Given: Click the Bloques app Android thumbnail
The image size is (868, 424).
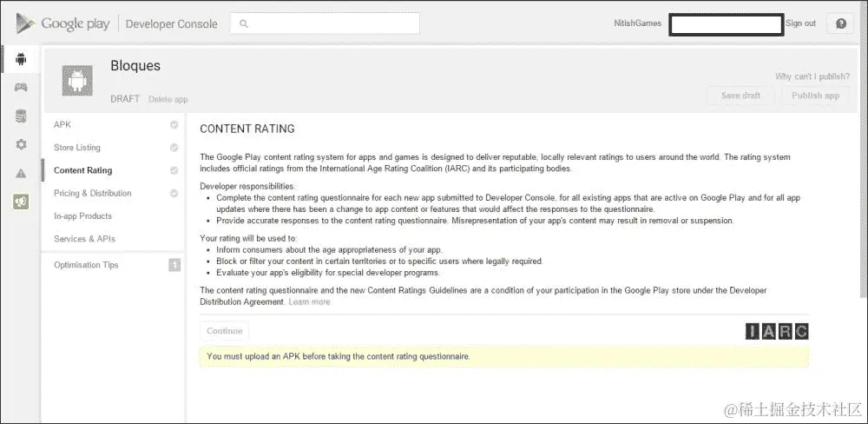Looking at the screenshot, I should pos(77,80).
